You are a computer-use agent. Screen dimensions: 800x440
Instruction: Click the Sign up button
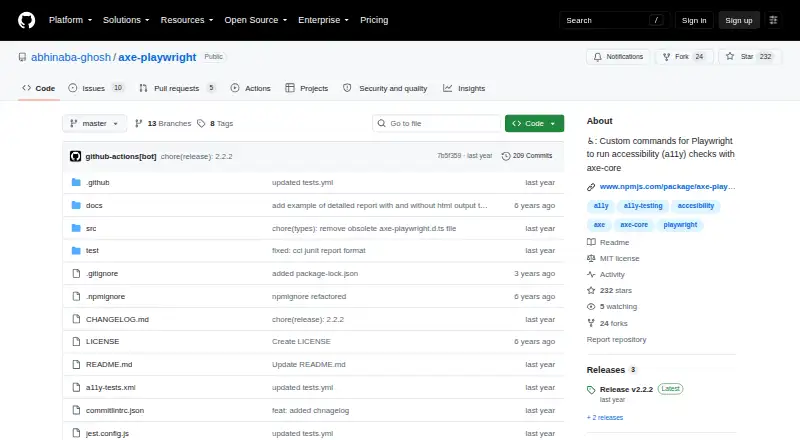click(739, 20)
